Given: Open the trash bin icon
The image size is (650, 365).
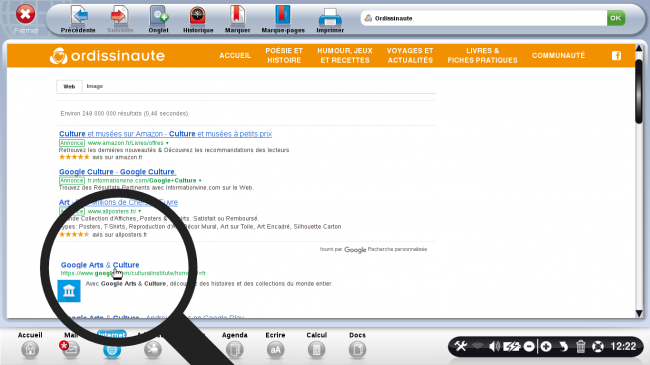Looking at the screenshot, I should click(x=581, y=346).
